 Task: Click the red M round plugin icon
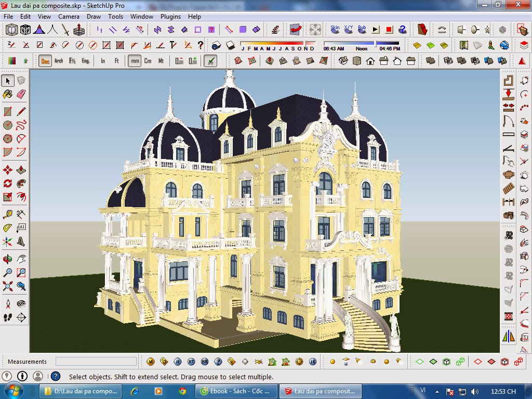(x=150, y=362)
